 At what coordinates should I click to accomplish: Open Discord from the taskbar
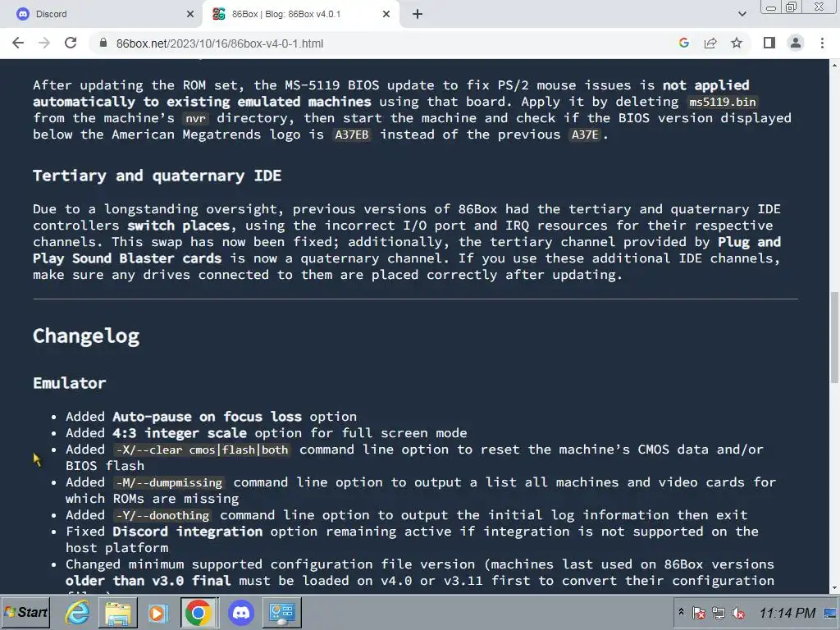point(241,612)
